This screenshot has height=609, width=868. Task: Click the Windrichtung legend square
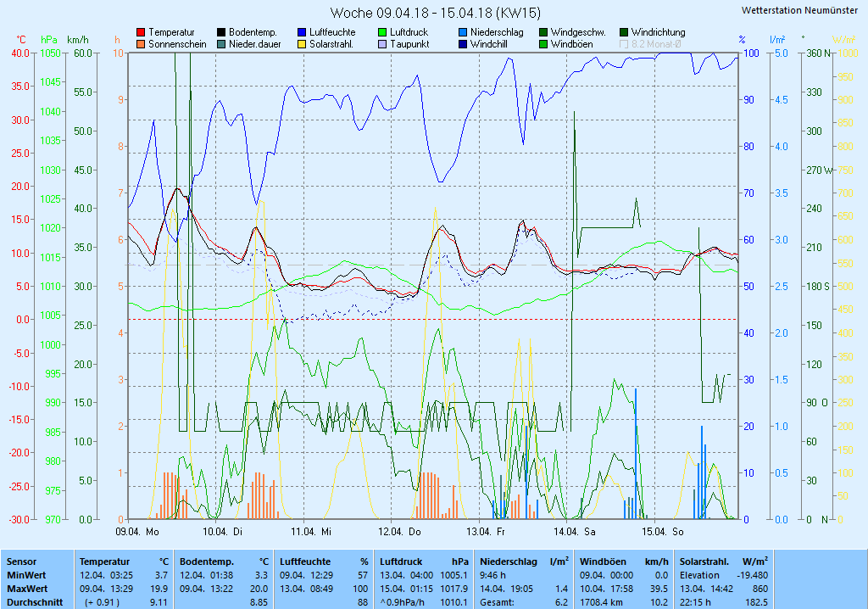point(624,32)
